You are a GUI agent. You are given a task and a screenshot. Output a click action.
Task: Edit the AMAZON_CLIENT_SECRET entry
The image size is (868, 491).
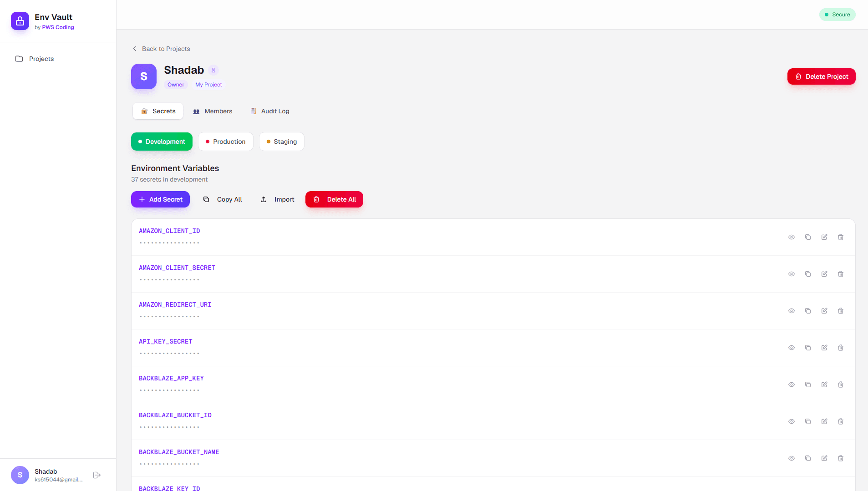click(x=824, y=274)
